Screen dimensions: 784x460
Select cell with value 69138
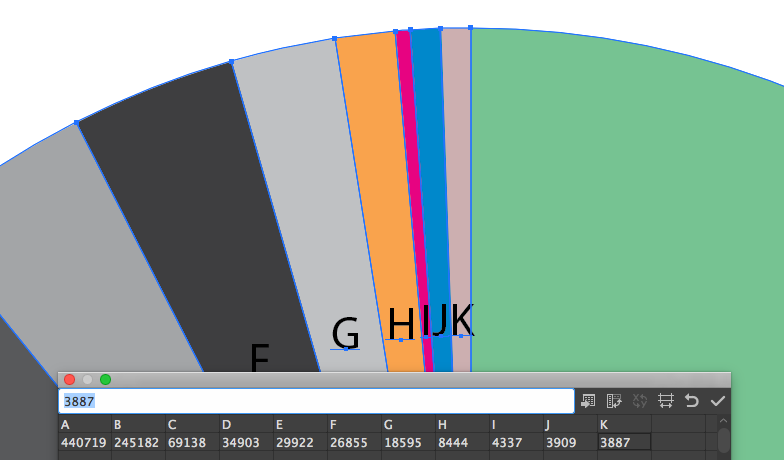point(192,442)
